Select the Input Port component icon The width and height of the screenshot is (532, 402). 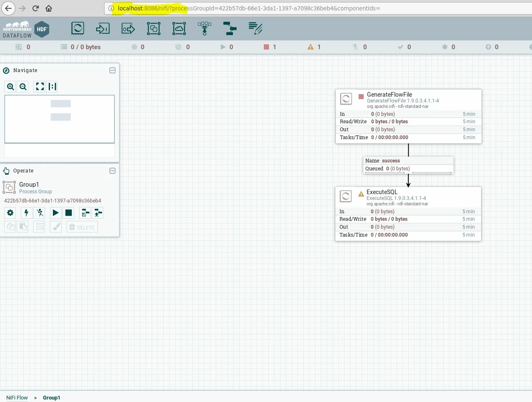click(102, 28)
